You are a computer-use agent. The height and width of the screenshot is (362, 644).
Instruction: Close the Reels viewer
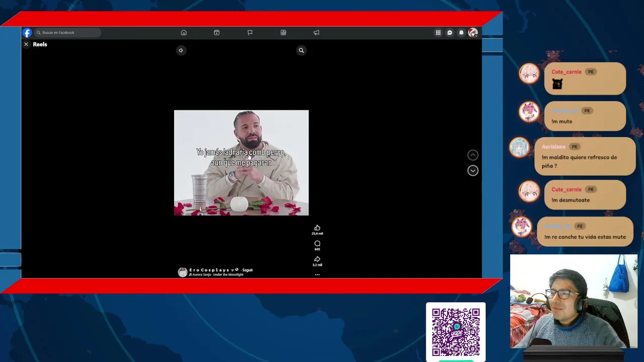[x=26, y=44]
